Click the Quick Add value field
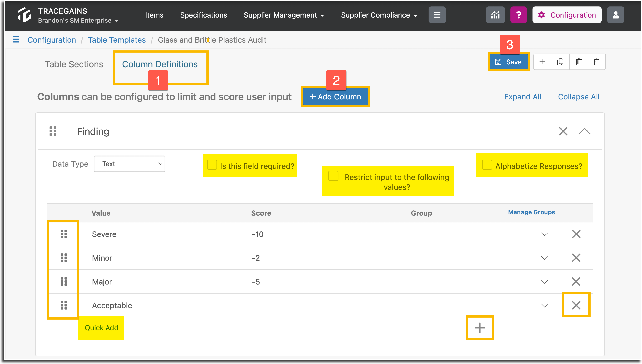The width and height of the screenshot is (642, 364). click(x=101, y=328)
